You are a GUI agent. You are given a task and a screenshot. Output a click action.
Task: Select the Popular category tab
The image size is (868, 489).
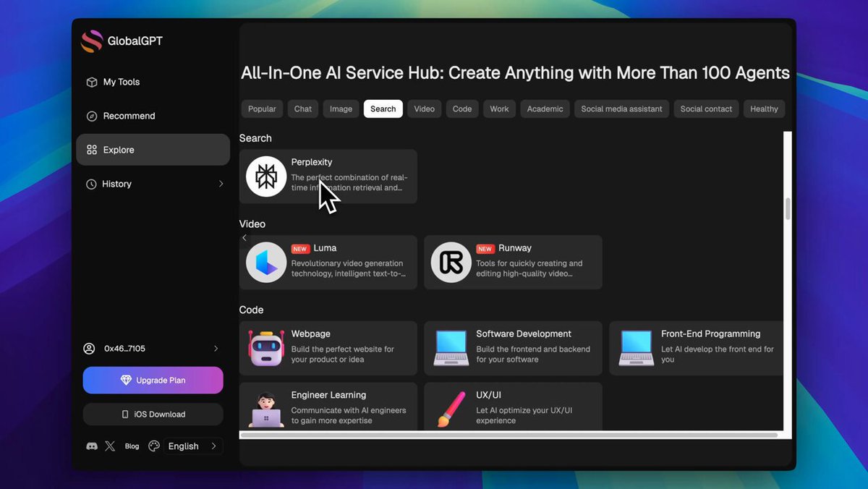click(262, 109)
